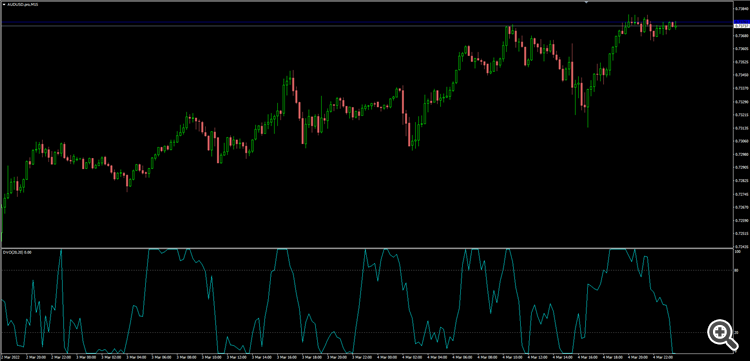
Task: Click the 100 level on indicator scale
Action: tap(738, 251)
